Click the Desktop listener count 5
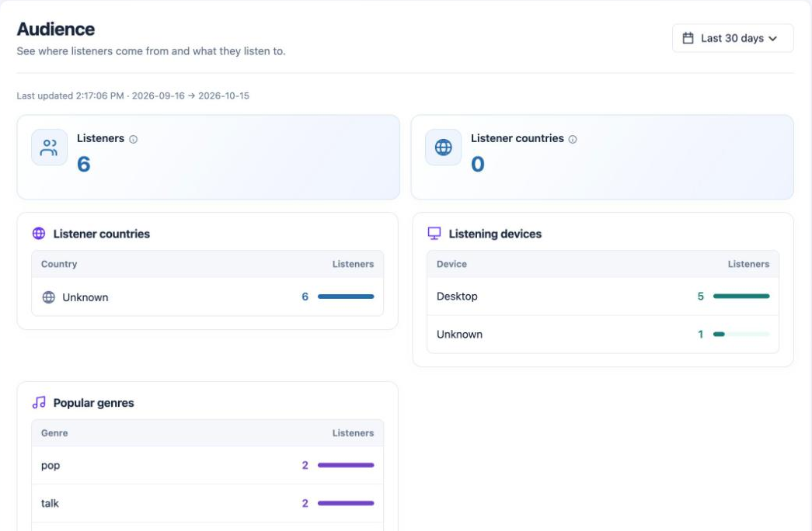This screenshot has height=531, width=812. pos(701,297)
